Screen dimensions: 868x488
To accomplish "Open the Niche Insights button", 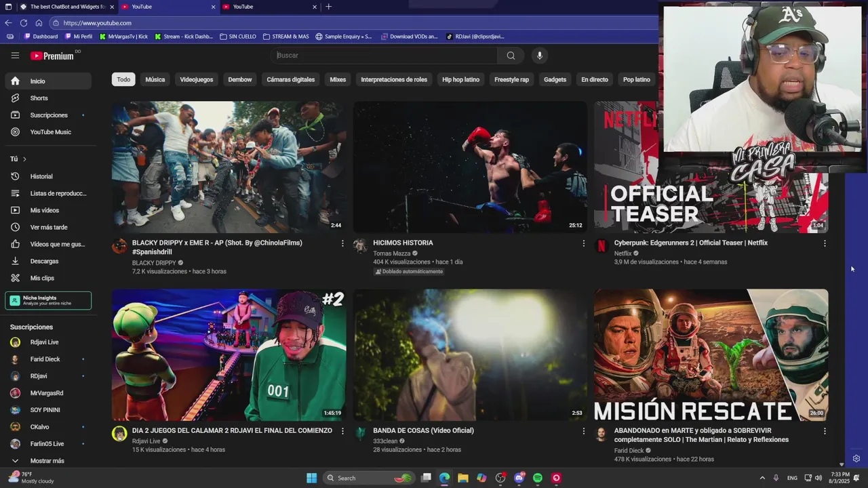I will pos(48,301).
